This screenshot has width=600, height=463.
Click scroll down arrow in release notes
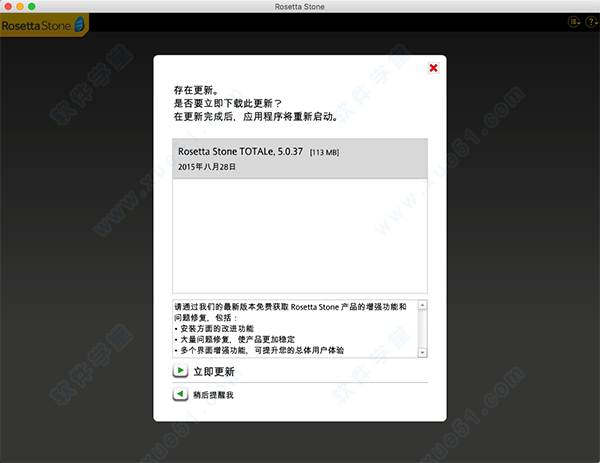422,352
